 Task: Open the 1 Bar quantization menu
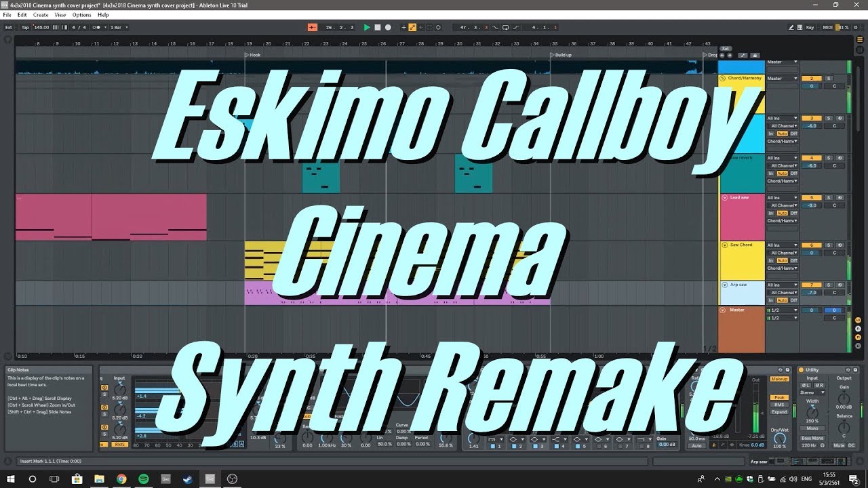coord(119,27)
